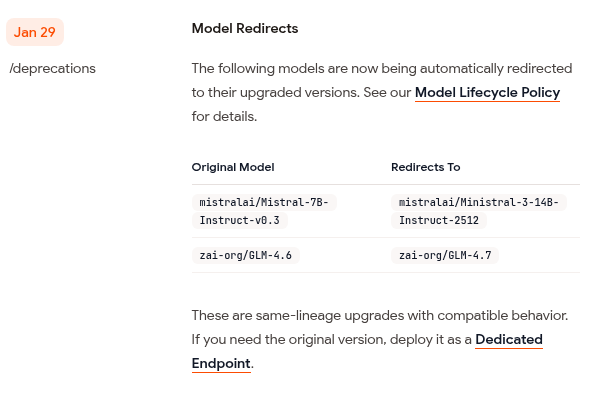610x396 pixels.
Task: Select the mistralai/Ministral-3-14B-Instruct-2512 code text
Action: click(x=479, y=211)
